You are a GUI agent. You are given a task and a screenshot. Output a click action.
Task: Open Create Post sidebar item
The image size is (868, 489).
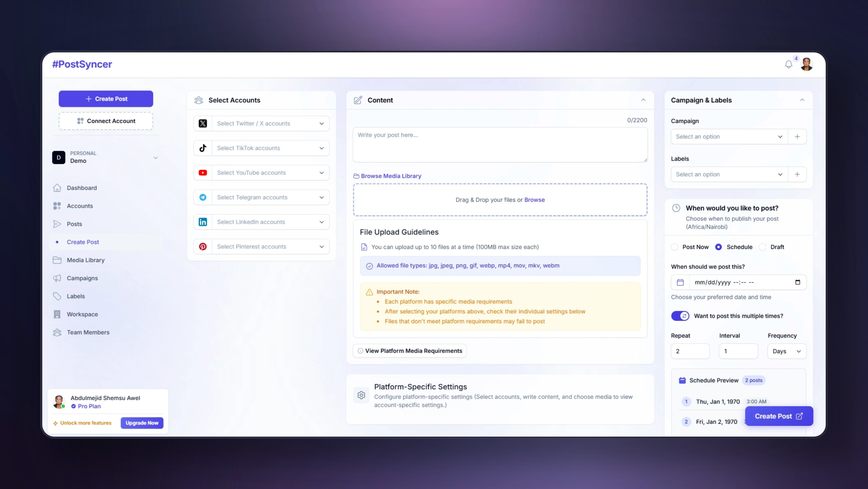pos(106,242)
